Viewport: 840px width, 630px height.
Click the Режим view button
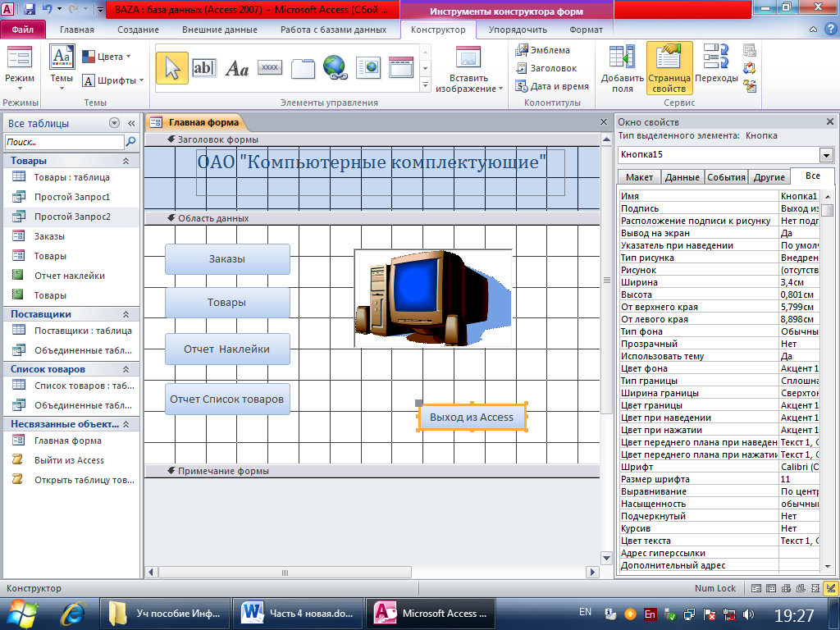20,70
